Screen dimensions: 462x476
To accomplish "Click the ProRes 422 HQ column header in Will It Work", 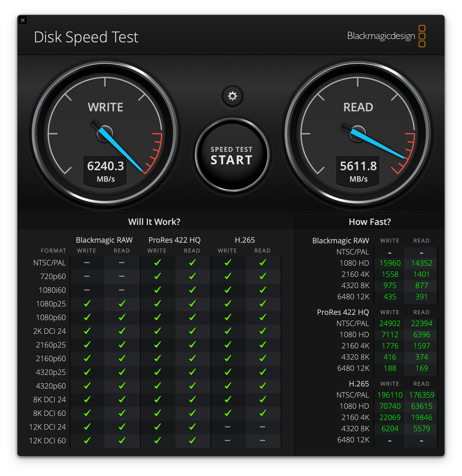I will 174,240.
